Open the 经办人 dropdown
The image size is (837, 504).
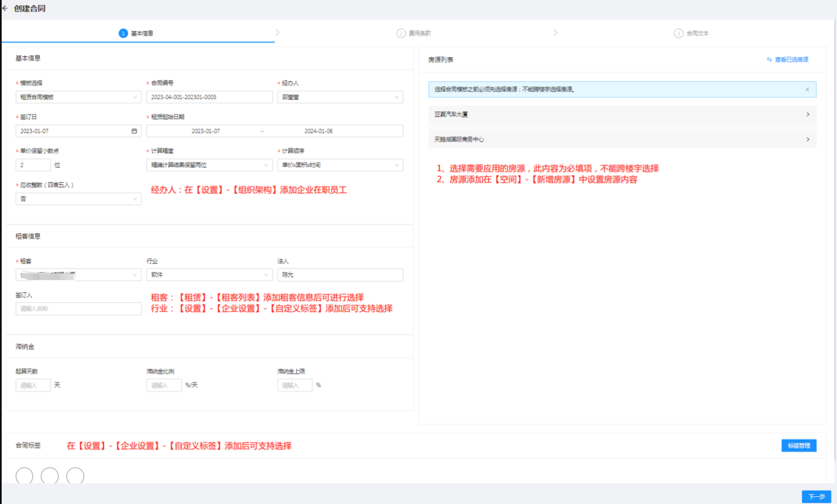click(x=340, y=97)
